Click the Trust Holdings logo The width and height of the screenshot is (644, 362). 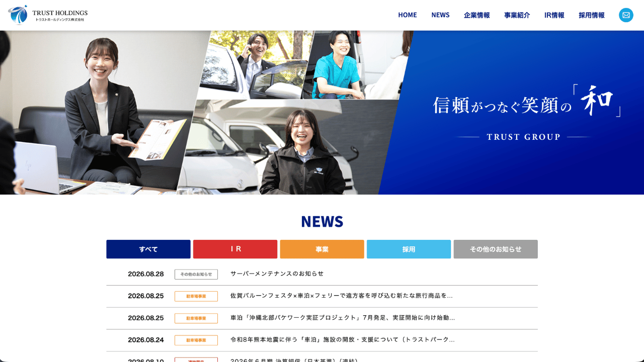pyautogui.click(x=48, y=15)
